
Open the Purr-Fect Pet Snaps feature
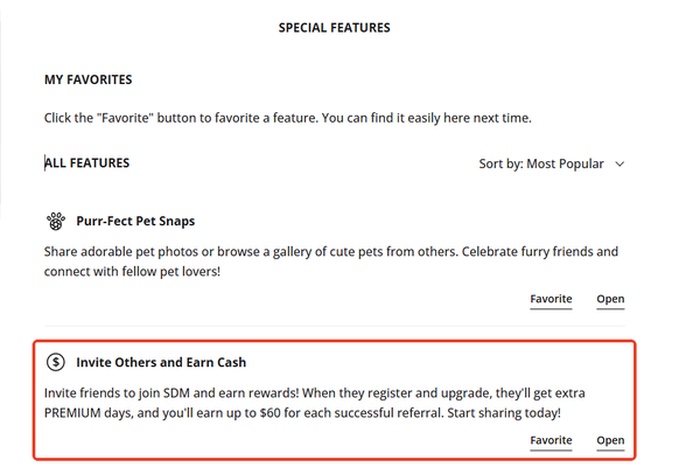pos(610,299)
